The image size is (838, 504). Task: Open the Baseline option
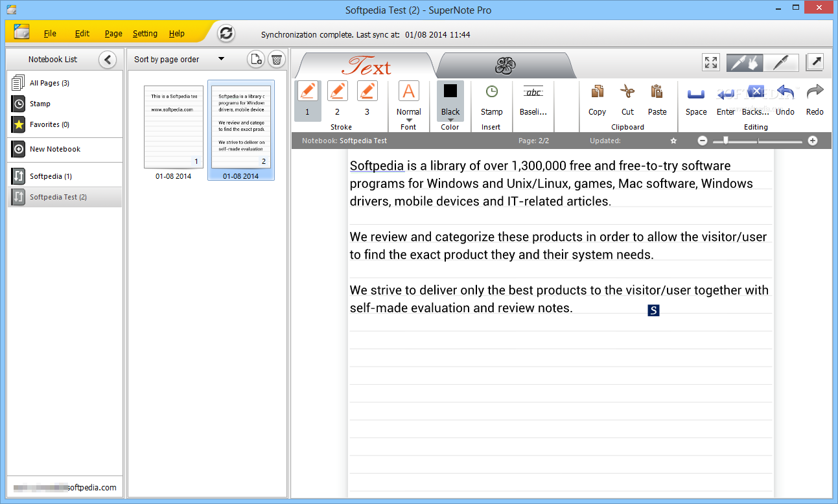tap(533, 100)
